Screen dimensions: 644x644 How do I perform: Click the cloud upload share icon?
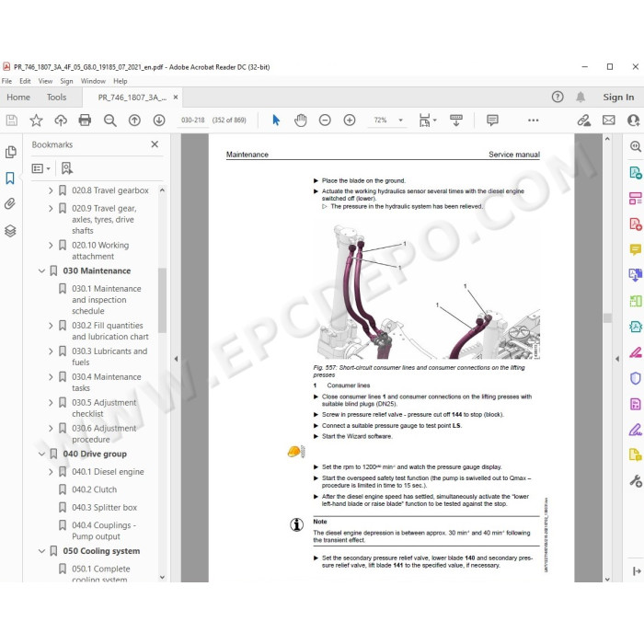61,120
